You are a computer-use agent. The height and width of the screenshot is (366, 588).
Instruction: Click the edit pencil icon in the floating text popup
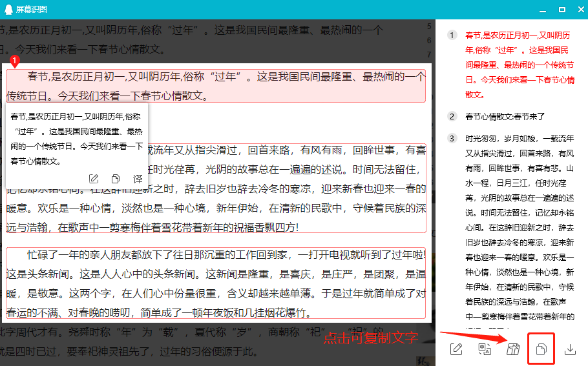94,179
